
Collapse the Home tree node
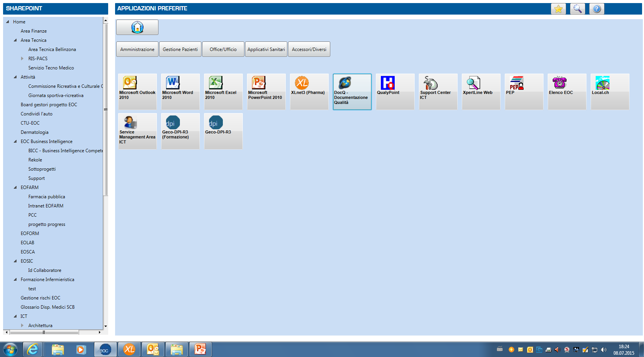[x=8, y=22]
